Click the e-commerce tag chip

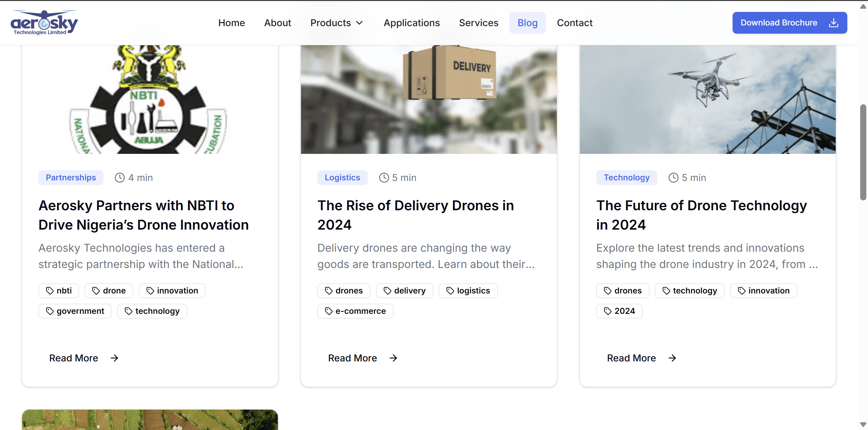click(x=355, y=311)
